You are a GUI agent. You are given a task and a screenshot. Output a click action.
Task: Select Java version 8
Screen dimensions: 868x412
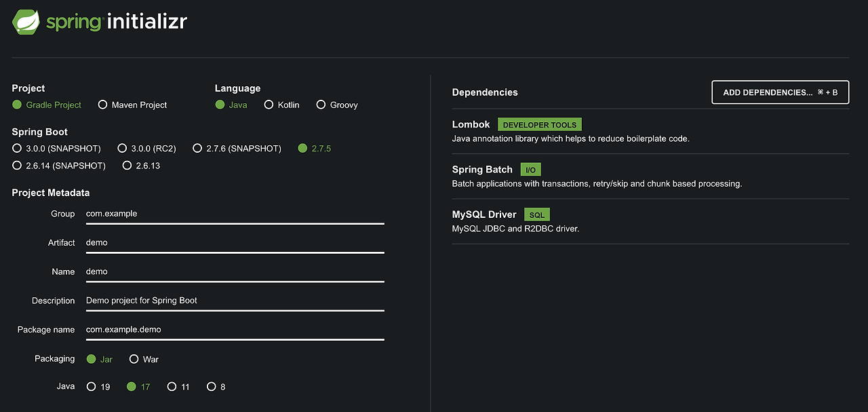216,387
